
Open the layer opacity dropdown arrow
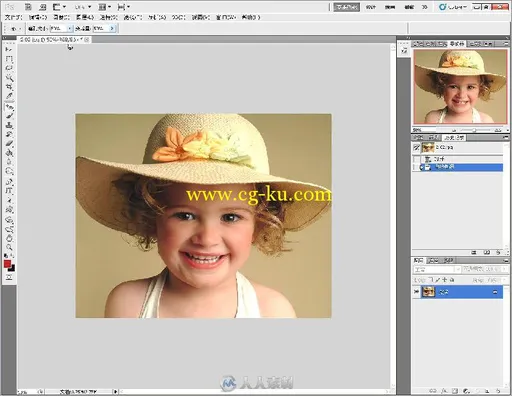(505, 269)
